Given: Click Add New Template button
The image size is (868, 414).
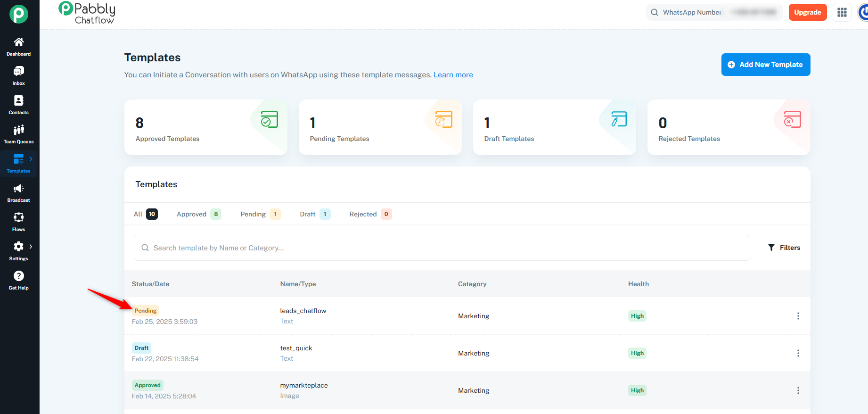Looking at the screenshot, I should [766, 65].
